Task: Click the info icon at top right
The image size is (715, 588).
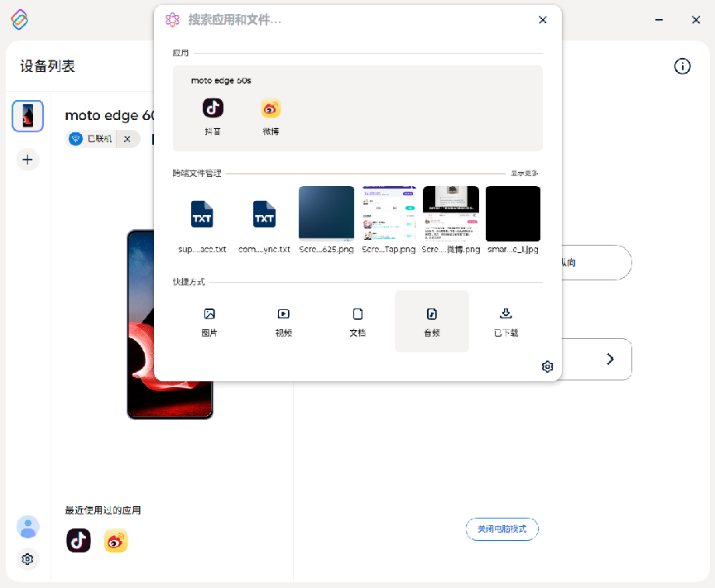Action: point(682,66)
